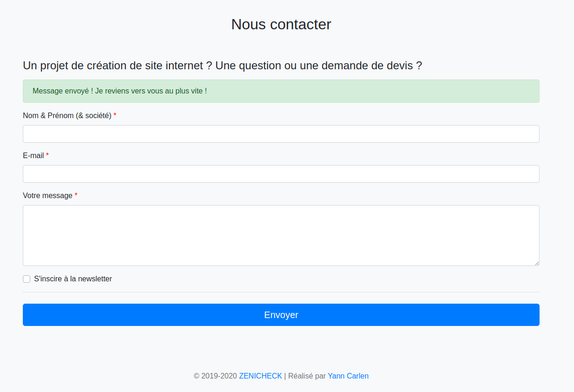Click the red asterisk beside E-mail

pyautogui.click(x=47, y=155)
